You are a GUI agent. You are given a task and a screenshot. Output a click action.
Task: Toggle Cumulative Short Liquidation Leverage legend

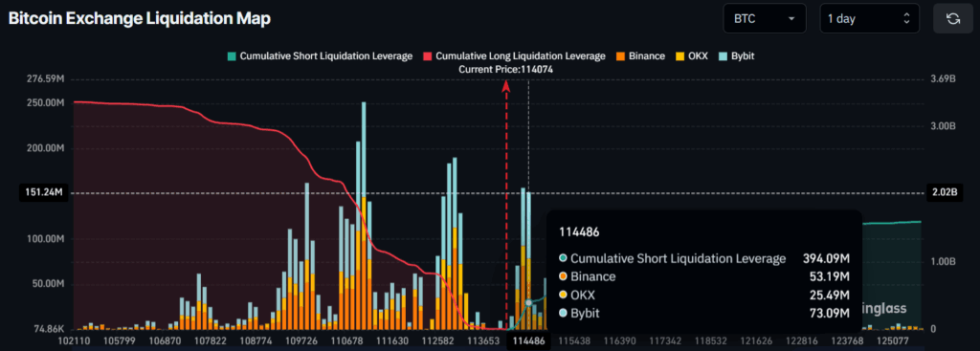coord(320,56)
